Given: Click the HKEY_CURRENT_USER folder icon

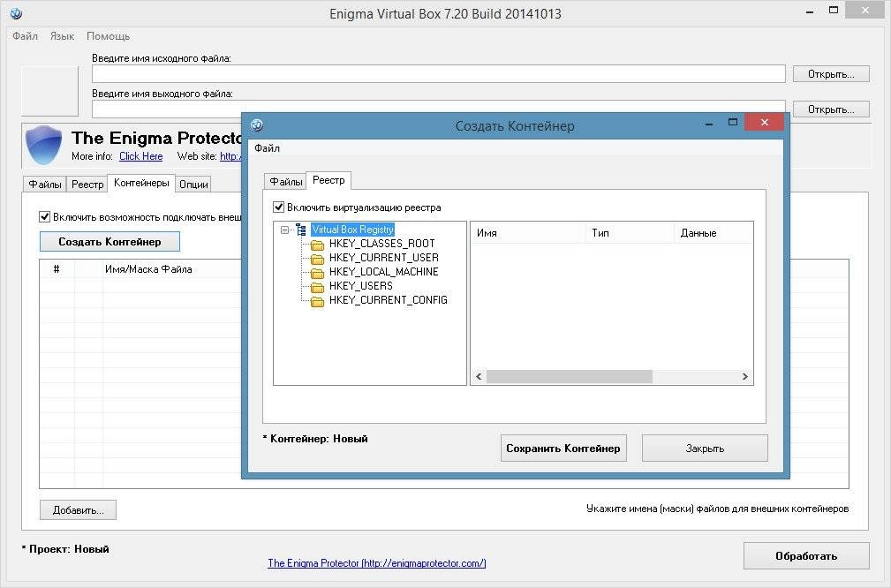Looking at the screenshot, I should [317, 259].
